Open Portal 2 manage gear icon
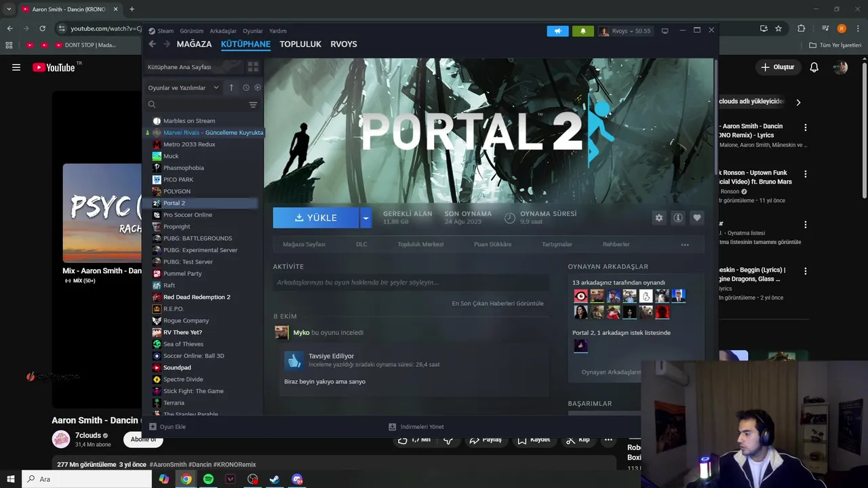The width and height of the screenshot is (868, 488). click(658, 218)
